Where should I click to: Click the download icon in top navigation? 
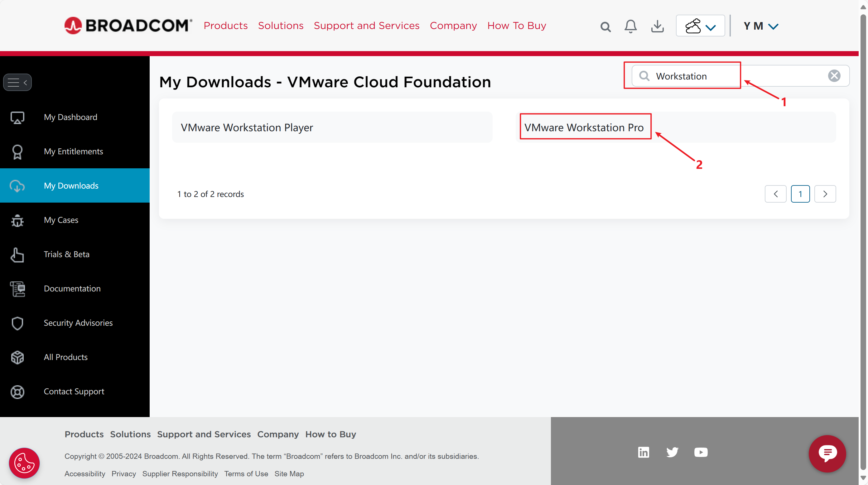[657, 26]
